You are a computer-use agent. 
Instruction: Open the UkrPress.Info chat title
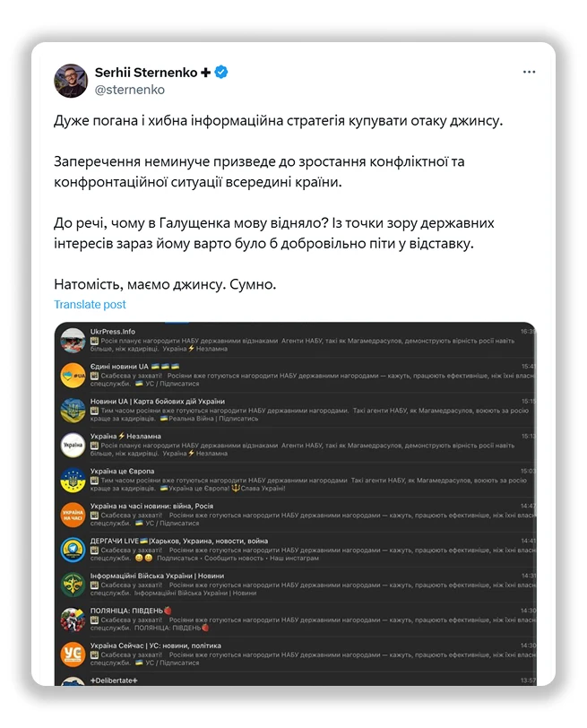tap(113, 332)
